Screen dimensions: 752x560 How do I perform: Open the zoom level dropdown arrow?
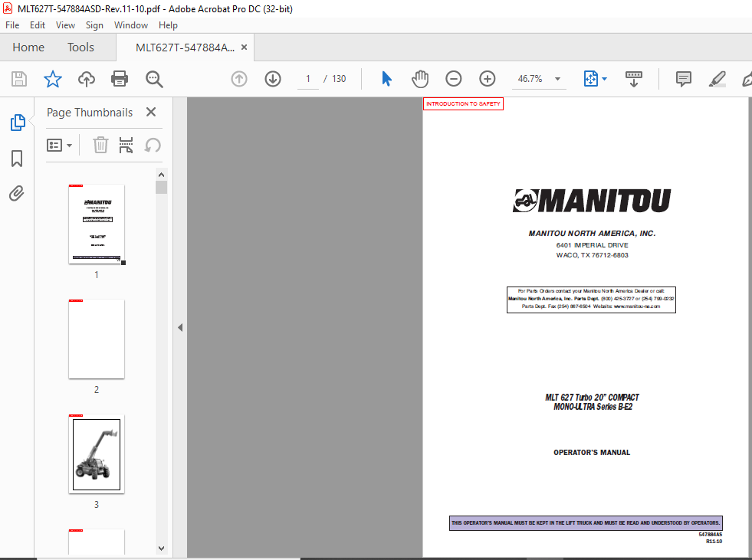pos(557,79)
